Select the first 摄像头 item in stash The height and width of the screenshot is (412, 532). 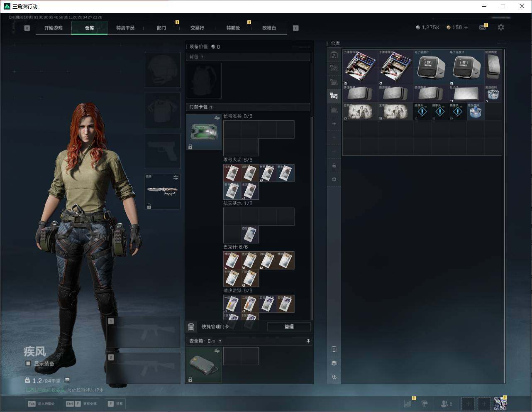coord(422,111)
